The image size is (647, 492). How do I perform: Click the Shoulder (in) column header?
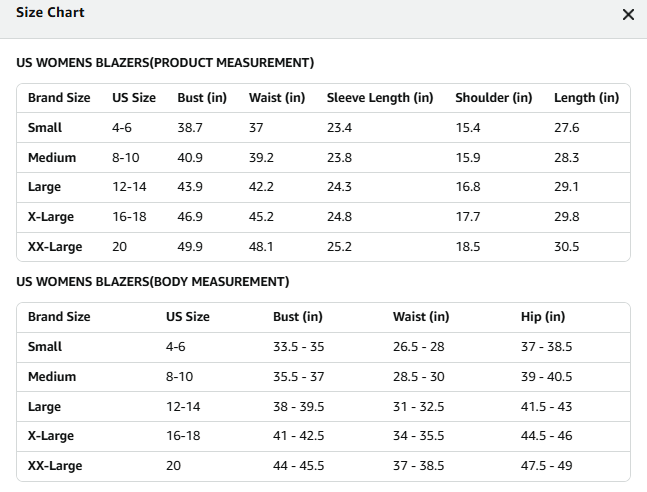(494, 98)
